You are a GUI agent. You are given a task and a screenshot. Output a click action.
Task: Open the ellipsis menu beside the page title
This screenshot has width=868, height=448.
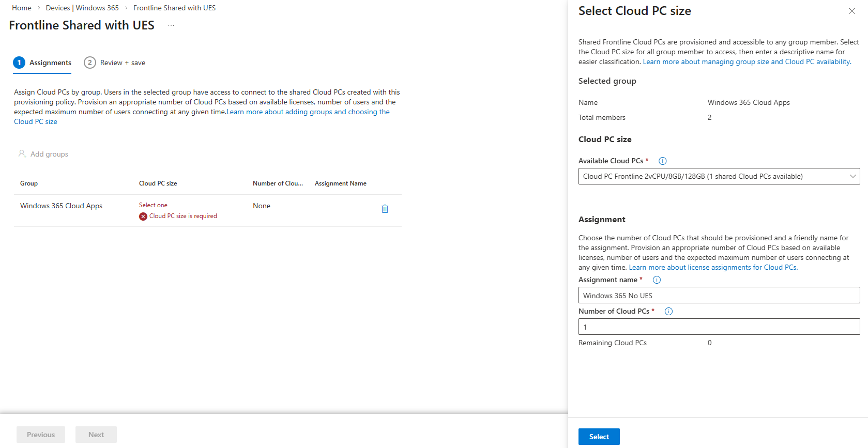pyautogui.click(x=171, y=25)
